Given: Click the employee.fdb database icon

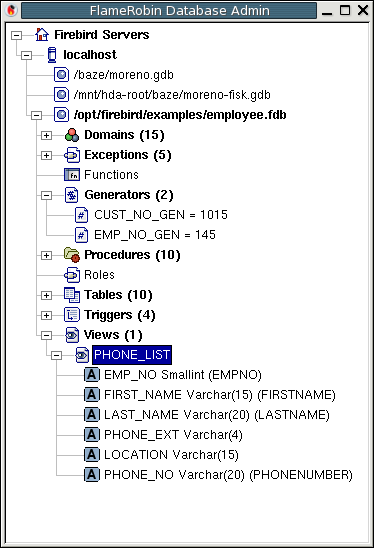Looking at the screenshot, I should 62,115.
